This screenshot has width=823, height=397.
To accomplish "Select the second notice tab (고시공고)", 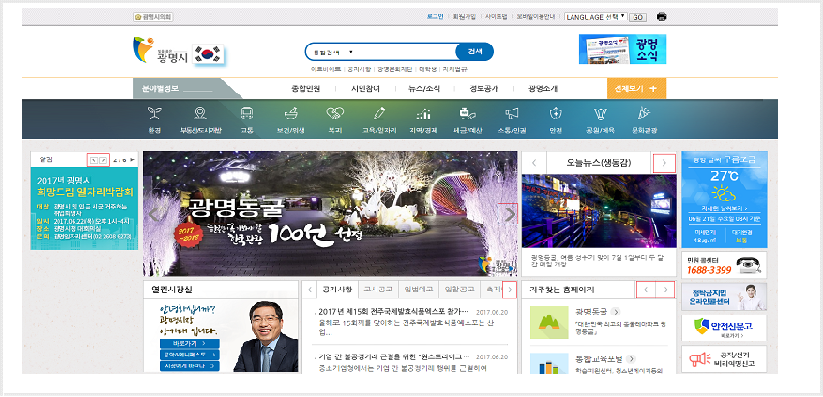I will (378, 289).
